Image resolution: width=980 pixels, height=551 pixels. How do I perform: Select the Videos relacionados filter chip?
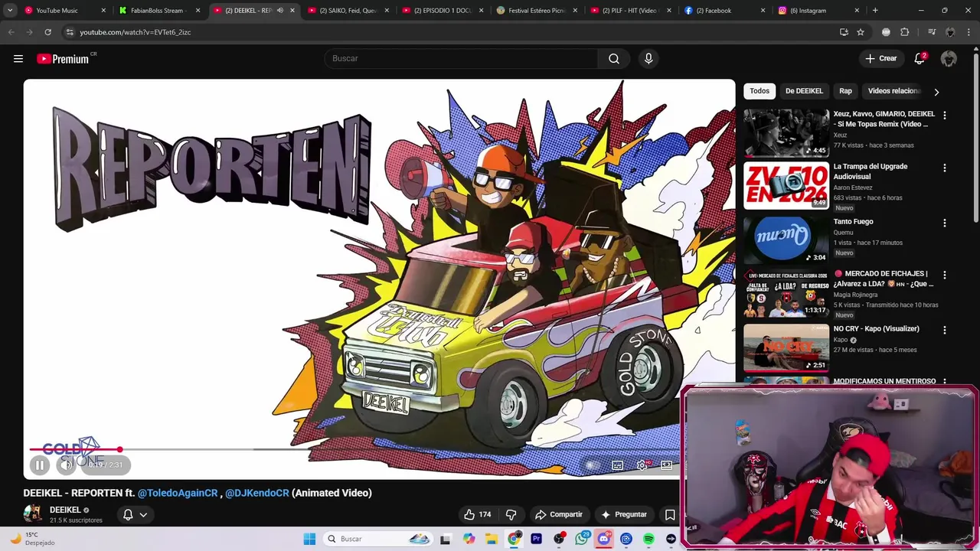893,91
